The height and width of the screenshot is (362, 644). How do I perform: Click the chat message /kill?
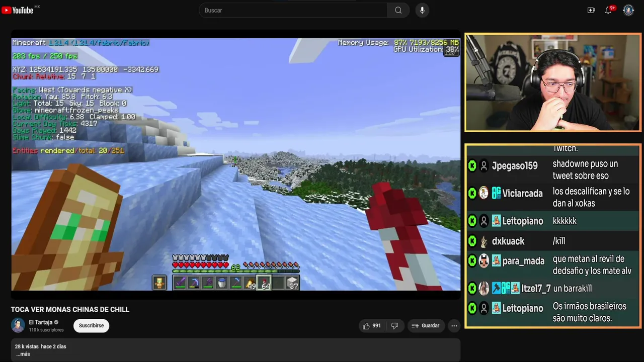pyautogui.click(x=559, y=241)
